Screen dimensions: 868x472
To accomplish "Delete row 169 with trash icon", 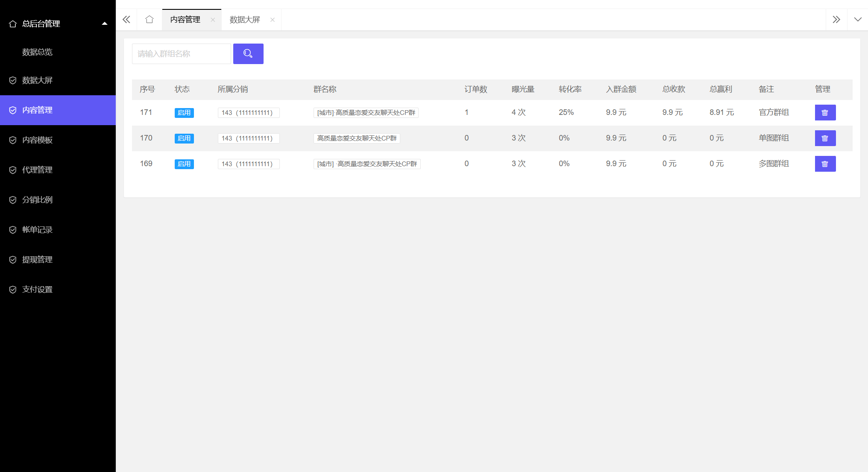I will [825, 164].
